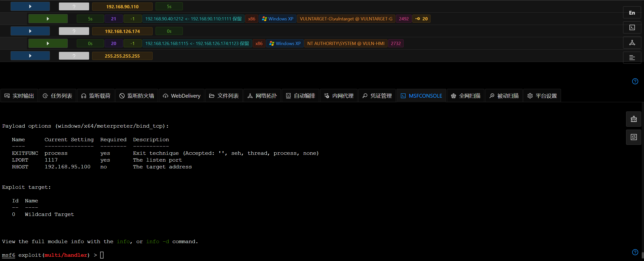Click the x86 tag in session 21 row

(x=252, y=19)
